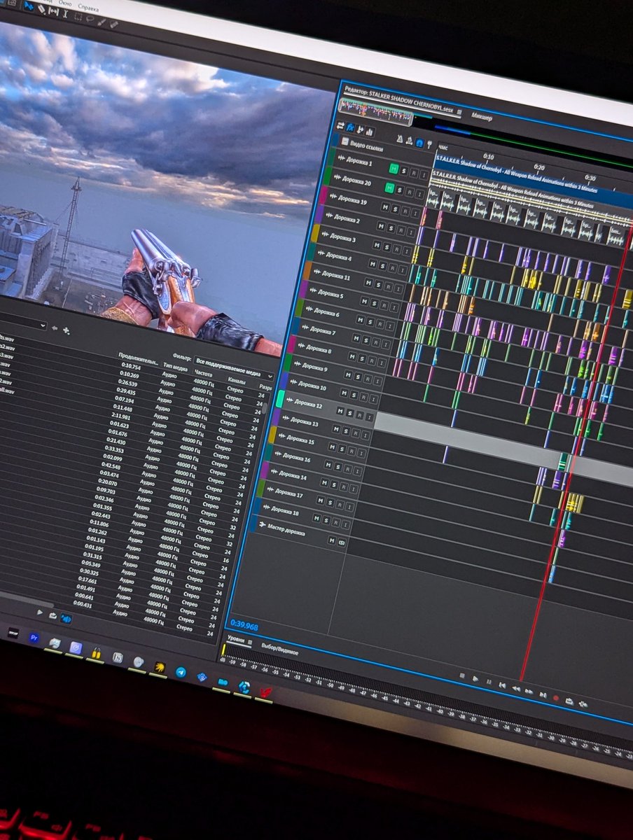
Task: Stop playback in the editor transport
Action: pyautogui.click(x=462, y=675)
